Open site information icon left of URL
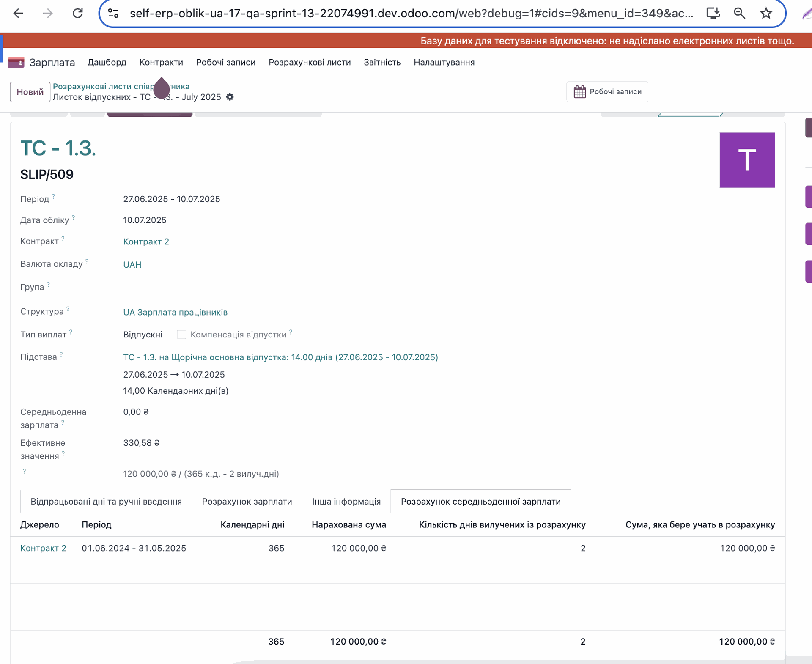 coord(113,14)
